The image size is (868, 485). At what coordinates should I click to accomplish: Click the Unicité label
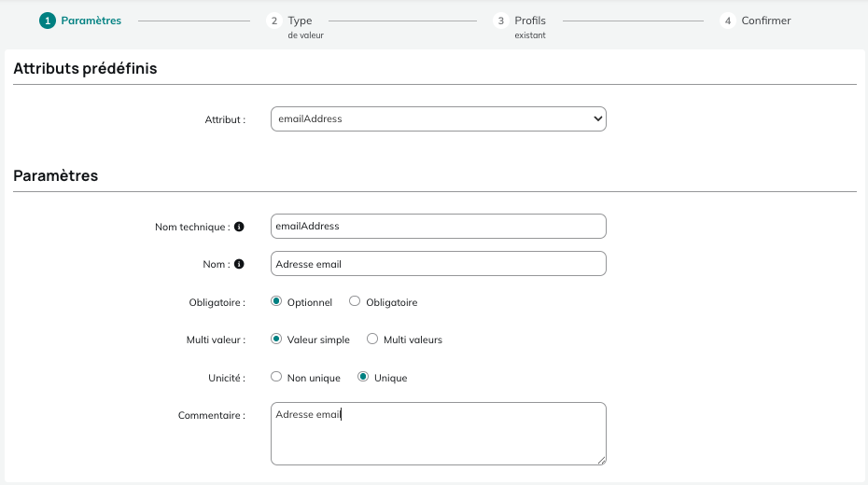tap(227, 379)
